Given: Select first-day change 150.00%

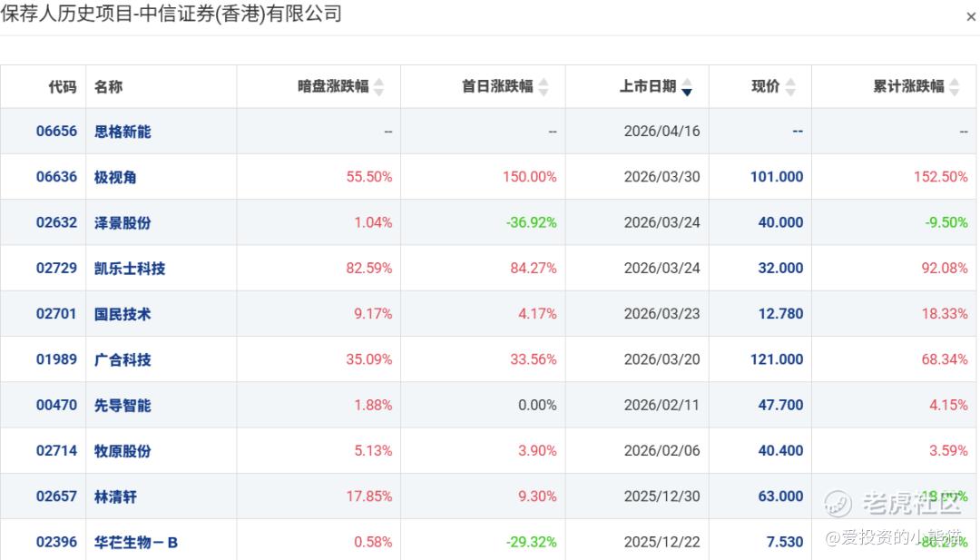Looking at the screenshot, I should point(529,177).
